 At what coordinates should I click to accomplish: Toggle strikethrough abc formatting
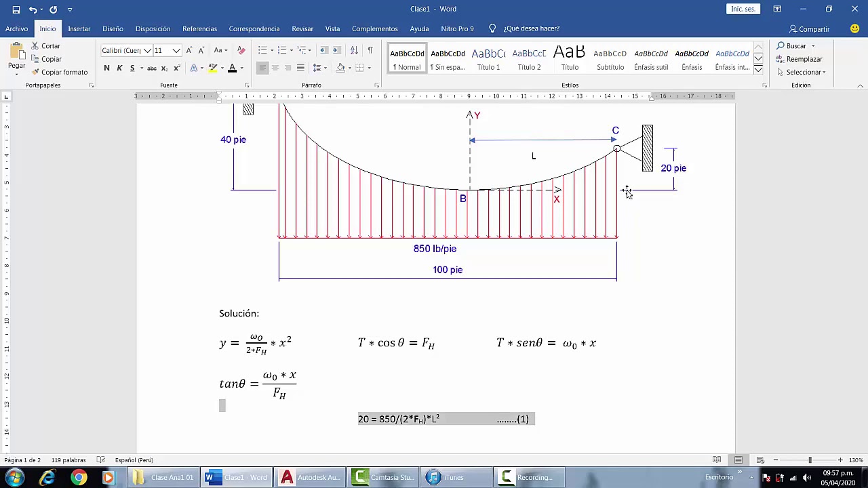click(152, 68)
